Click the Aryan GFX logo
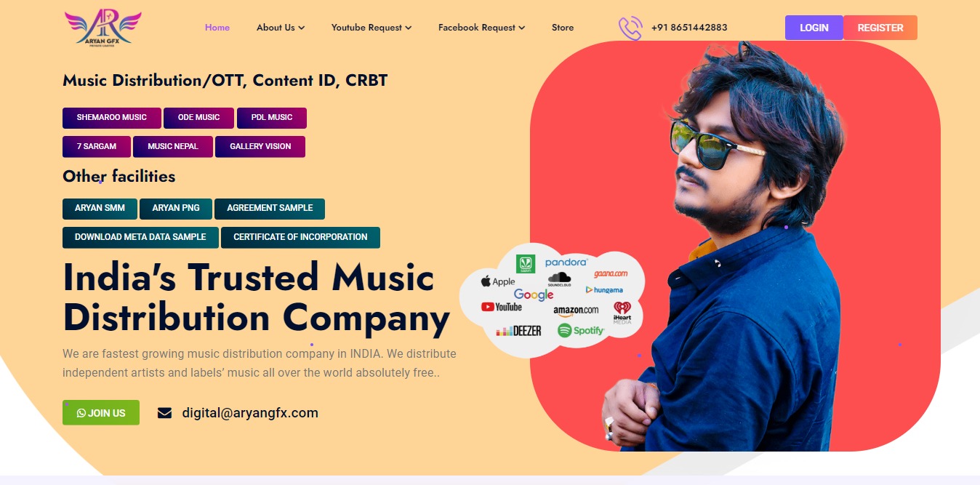This screenshot has height=485, width=980. pyautogui.click(x=103, y=28)
